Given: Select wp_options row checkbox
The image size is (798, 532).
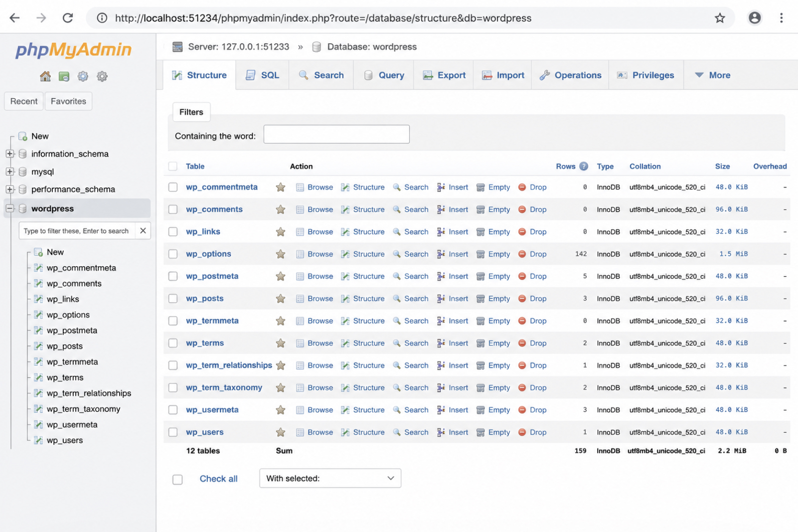Looking at the screenshot, I should pyautogui.click(x=173, y=254).
